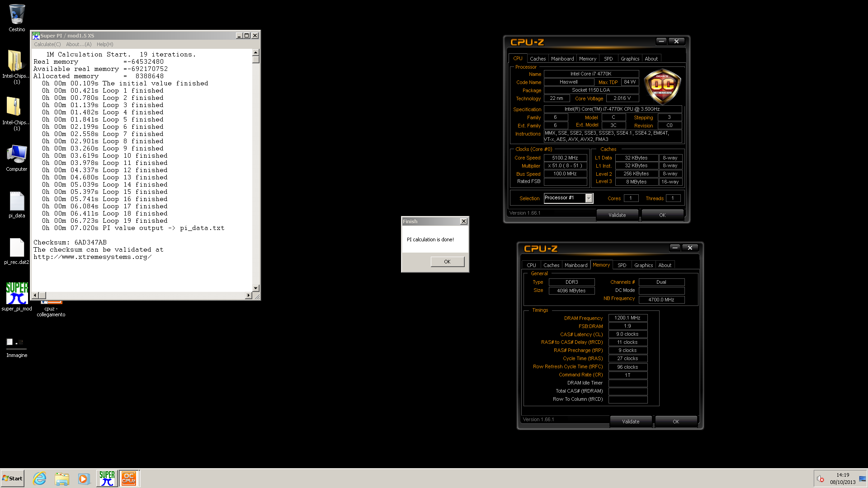Open SPD tab in top CPU-Z window
Screen dimensions: 868x488
pyautogui.click(x=609, y=59)
